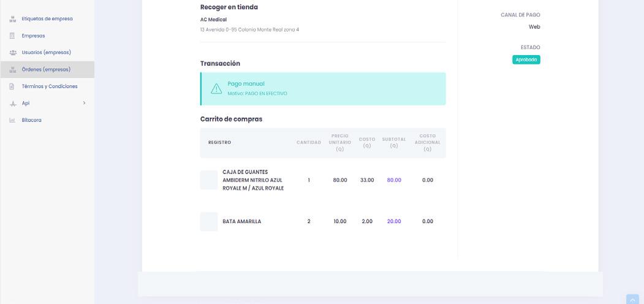644x304 pixels.
Task: Click the Pago manual transaction banner
Action: [x=323, y=89]
